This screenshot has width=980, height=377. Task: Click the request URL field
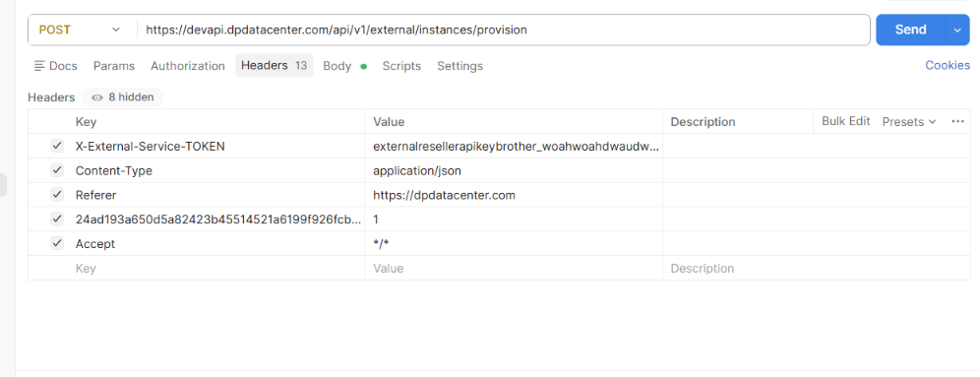(503, 30)
